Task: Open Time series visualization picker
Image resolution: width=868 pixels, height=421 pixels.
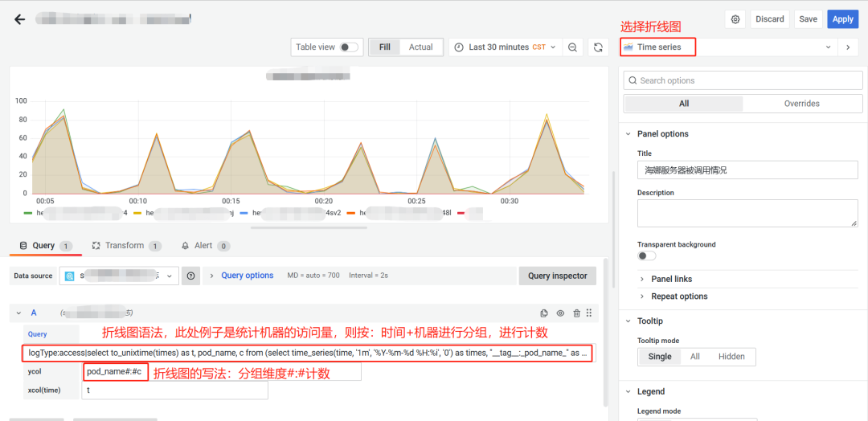Action: [x=728, y=47]
